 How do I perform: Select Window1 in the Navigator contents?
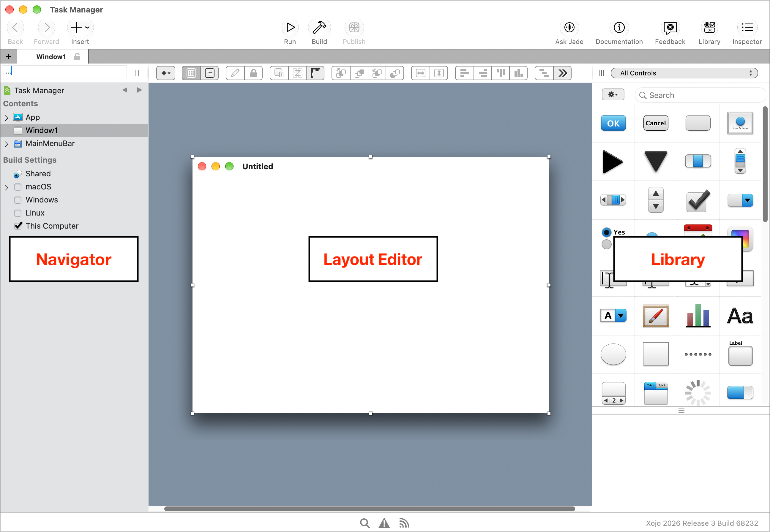click(74, 131)
